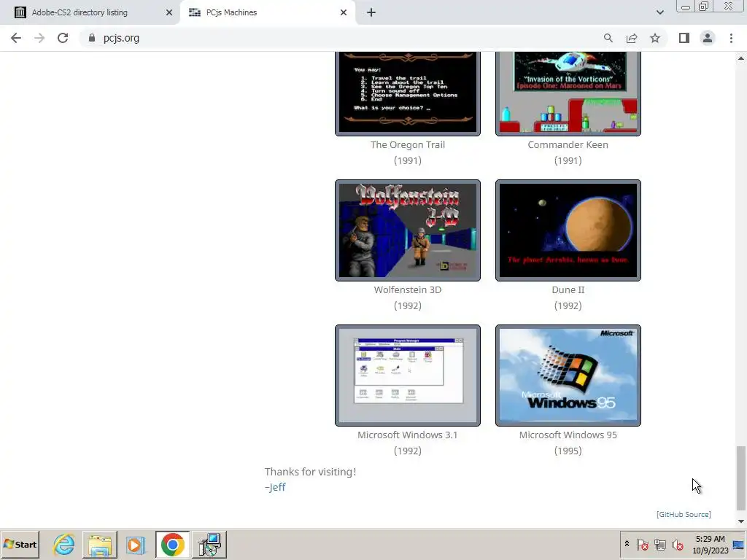The image size is (747, 560).
Task: Share this page via the share icon
Action: click(x=632, y=38)
